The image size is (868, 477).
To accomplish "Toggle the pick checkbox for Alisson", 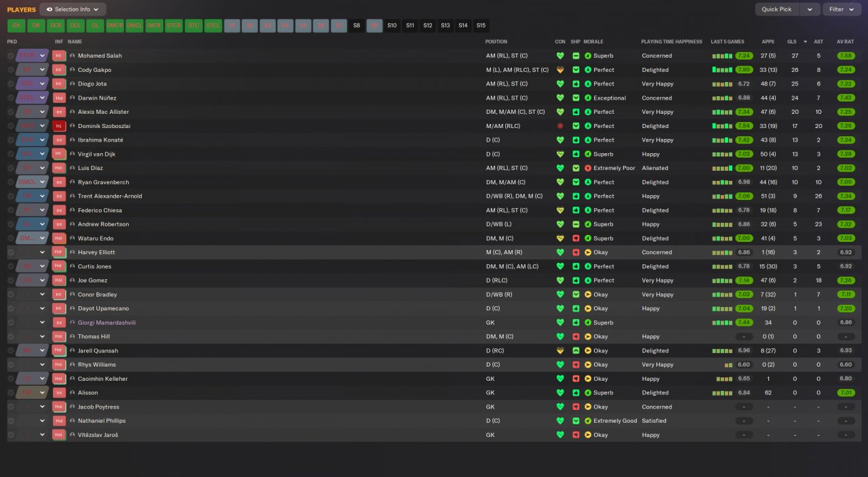I will [11, 393].
